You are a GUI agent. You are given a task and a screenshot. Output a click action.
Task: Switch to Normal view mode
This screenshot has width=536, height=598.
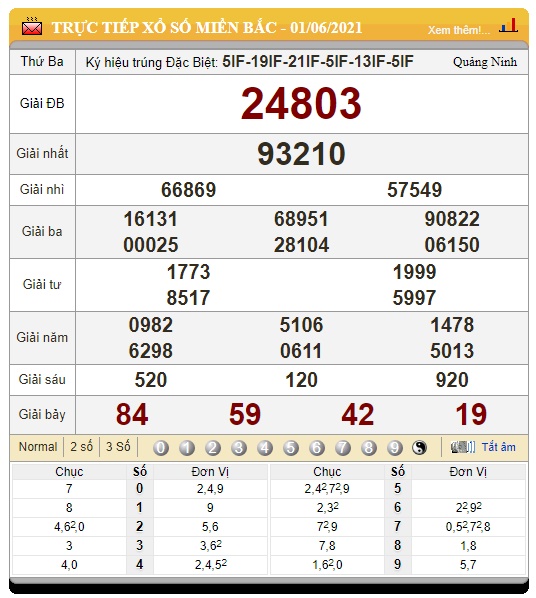[x=38, y=447]
